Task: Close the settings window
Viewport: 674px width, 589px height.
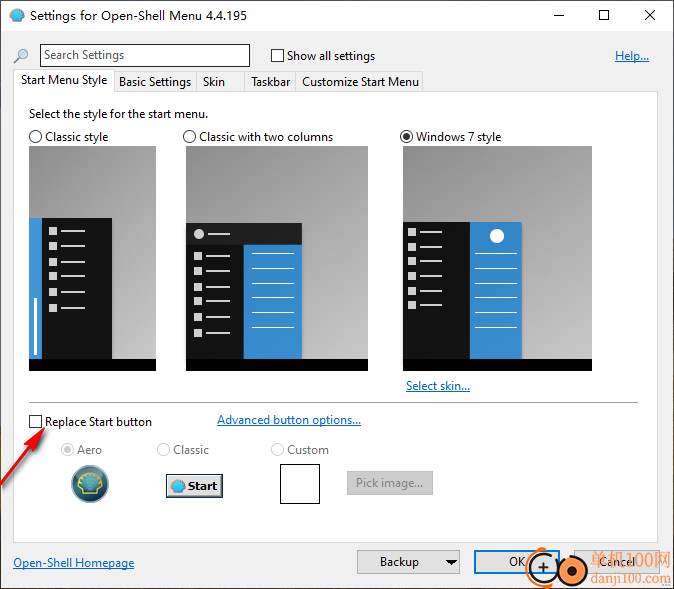Action: click(x=650, y=15)
